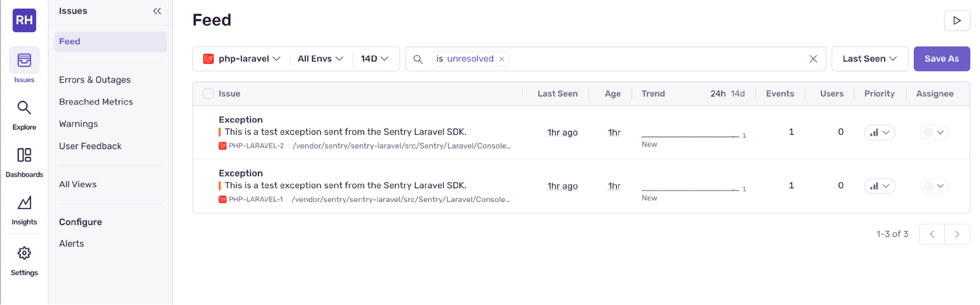Open Settings gear in left rail
This screenshot has height=305, width=980.
tap(24, 260)
